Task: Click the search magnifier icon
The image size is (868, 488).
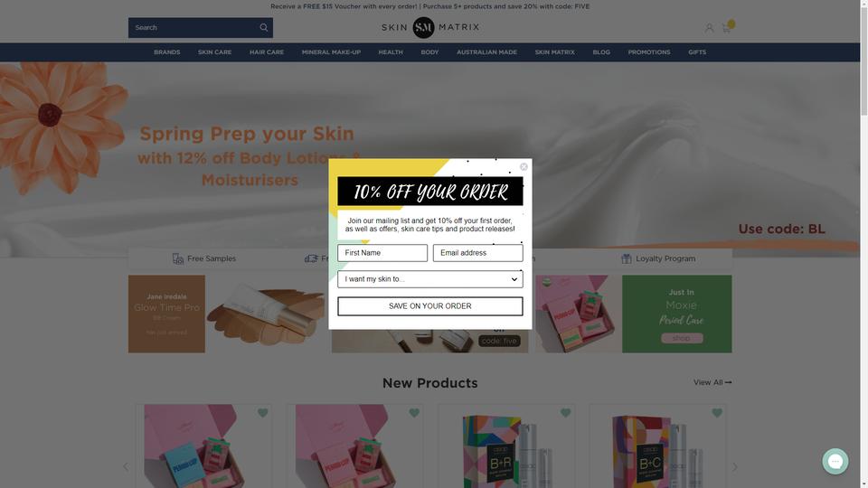Action: pos(263,27)
